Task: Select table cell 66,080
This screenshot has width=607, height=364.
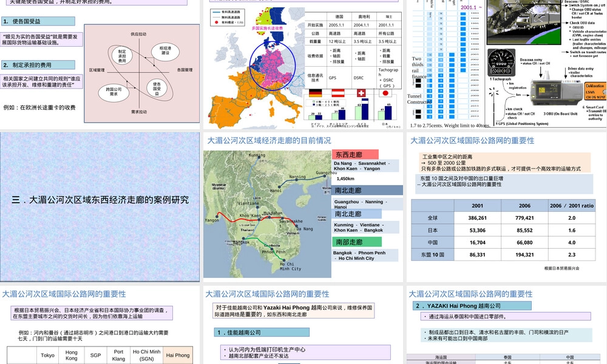Action: (524, 243)
